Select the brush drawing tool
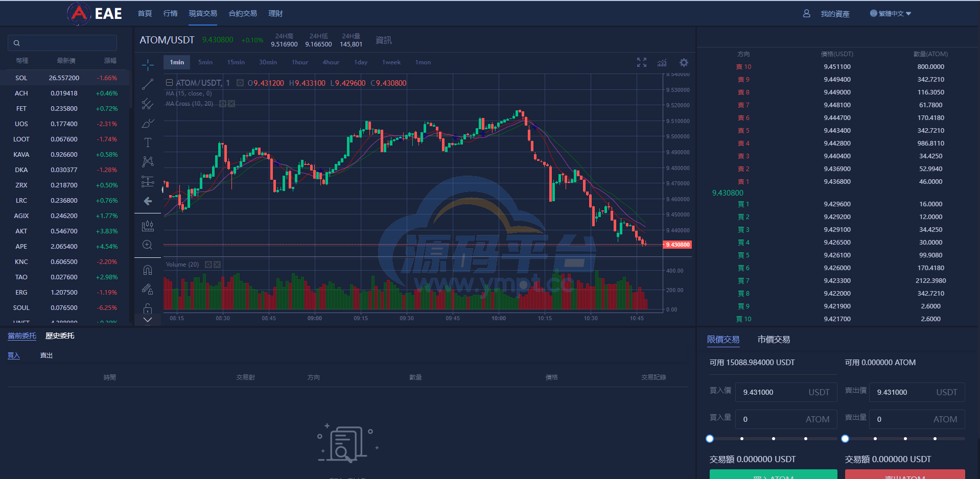980x479 pixels. [148, 123]
